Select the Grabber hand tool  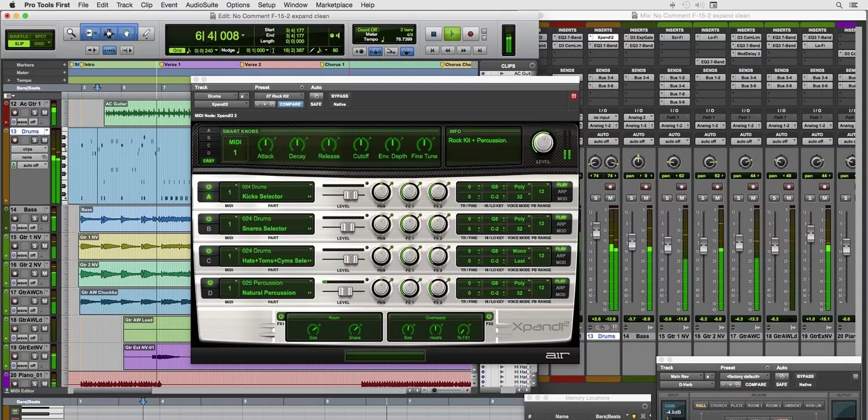pyautogui.click(x=126, y=34)
